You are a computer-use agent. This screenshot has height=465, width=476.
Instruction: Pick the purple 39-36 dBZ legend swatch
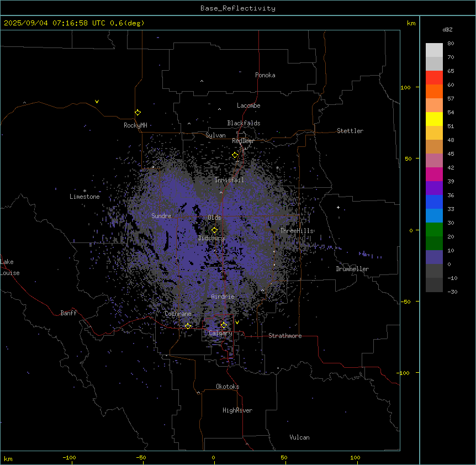(434, 188)
